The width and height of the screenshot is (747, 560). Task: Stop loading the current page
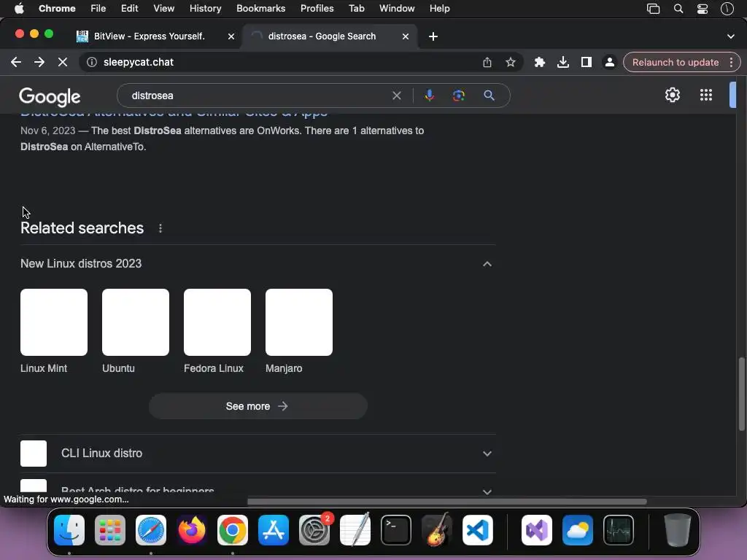click(x=63, y=63)
